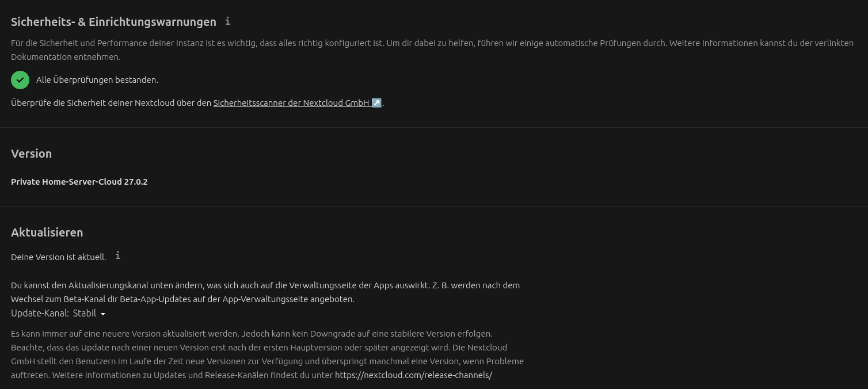
Task: Click the 'Version' section heading
Action: (x=31, y=154)
